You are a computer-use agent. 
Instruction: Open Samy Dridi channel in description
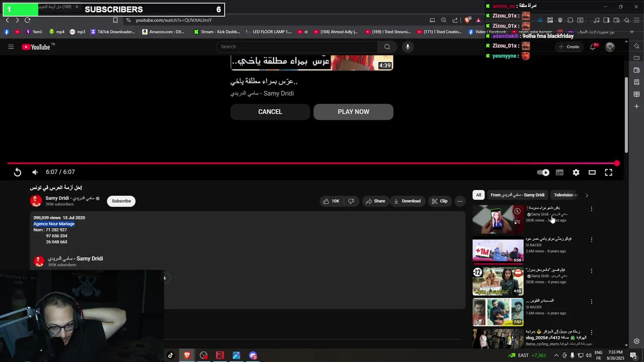point(75,258)
